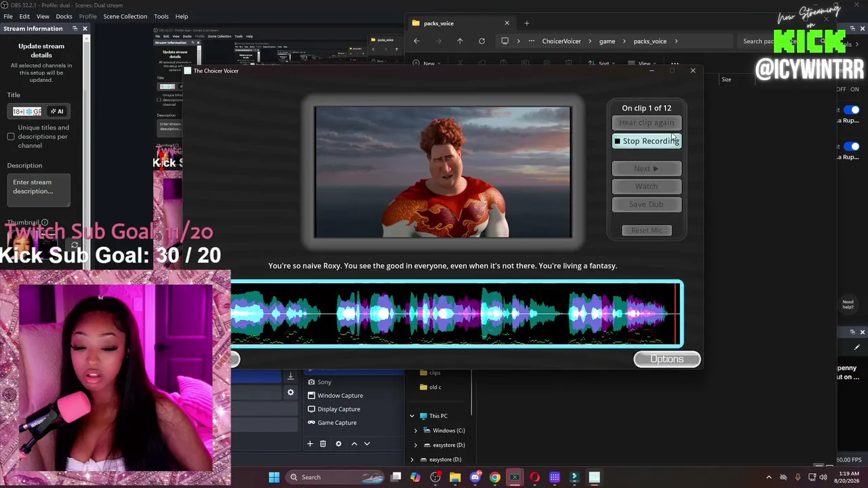Expand the chevron after ChoicerVoicer breadcrumb
The height and width of the screenshot is (488, 868).
(590, 41)
